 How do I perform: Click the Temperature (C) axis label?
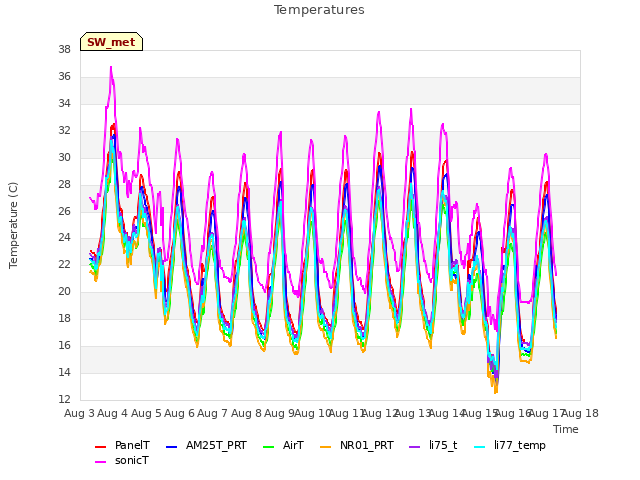pos(13,225)
